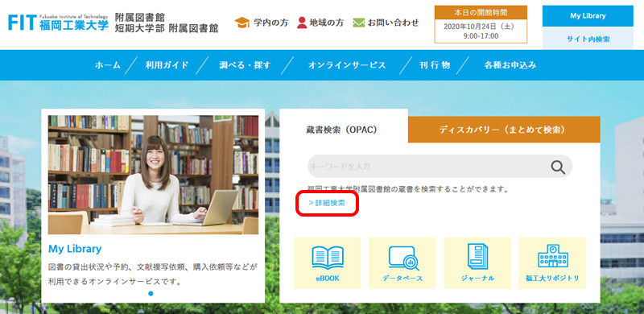The image size is (644, 314).
Task: Open 調べる・探す in the navigation bar
Action: pyautogui.click(x=245, y=65)
